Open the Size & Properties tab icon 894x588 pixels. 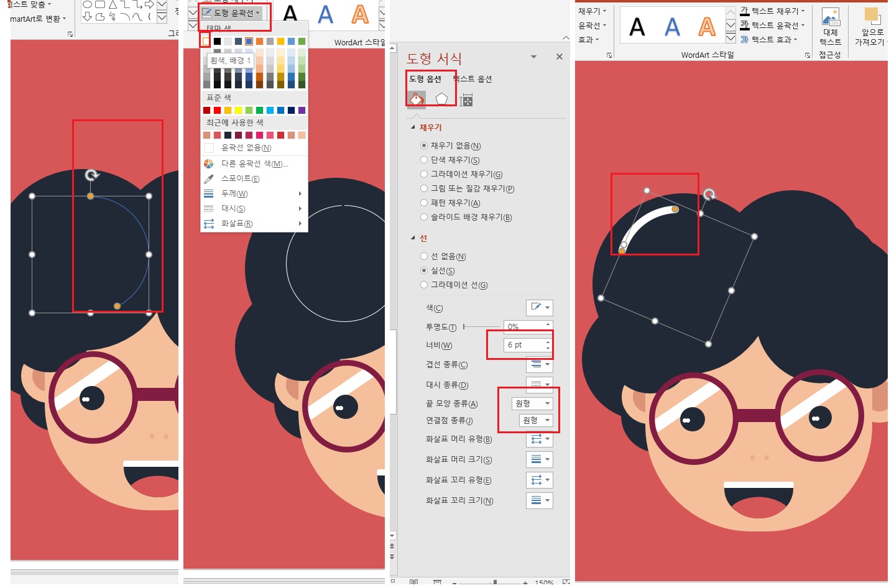(466, 99)
